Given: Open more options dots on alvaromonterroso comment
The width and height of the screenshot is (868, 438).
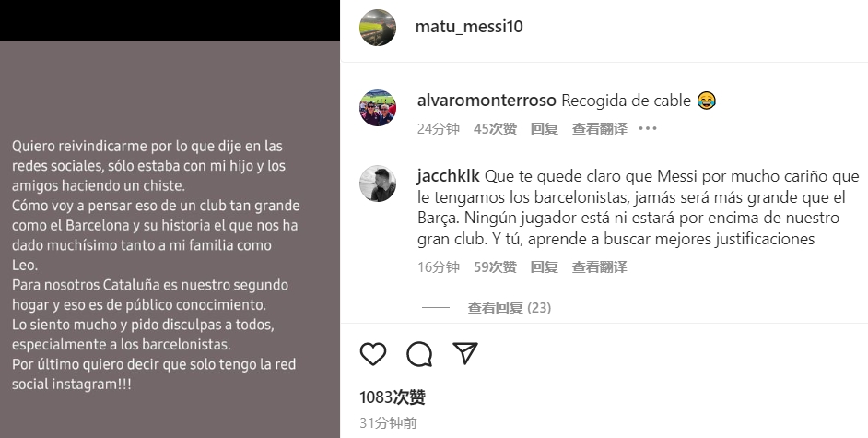Looking at the screenshot, I should coord(647,128).
